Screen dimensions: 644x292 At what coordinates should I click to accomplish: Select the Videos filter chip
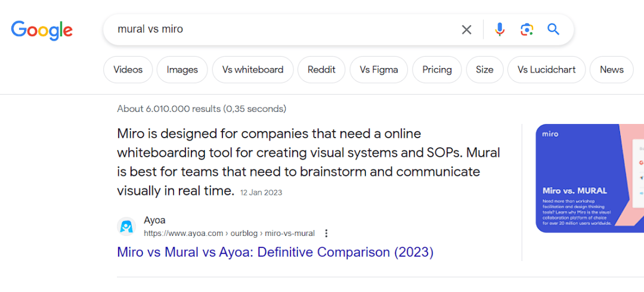click(x=128, y=70)
